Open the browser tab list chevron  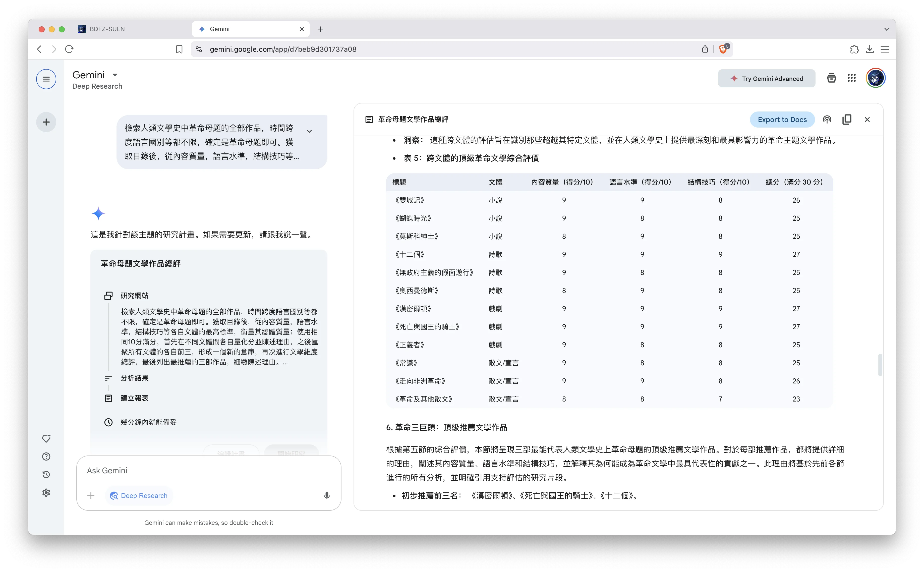[887, 29]
